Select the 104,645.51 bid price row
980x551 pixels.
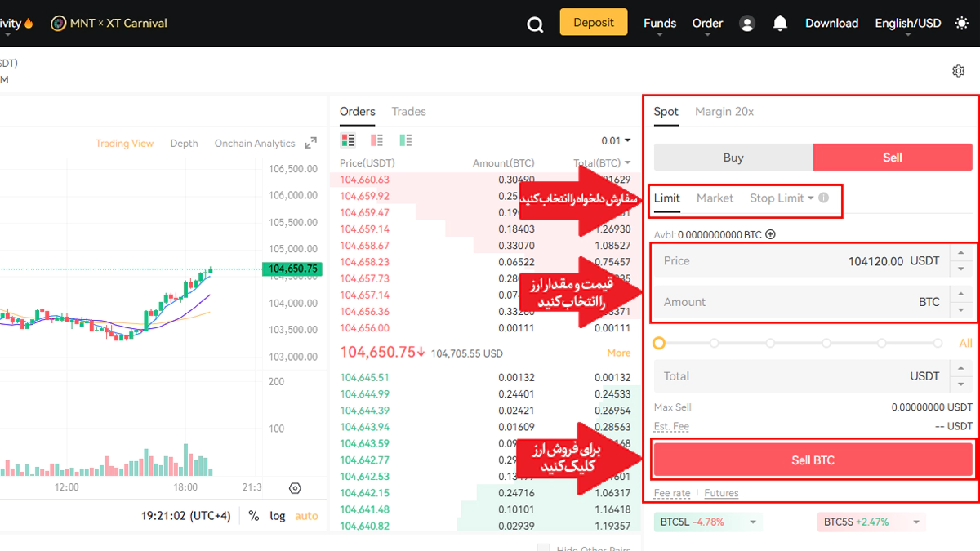[x=485, y=378]
